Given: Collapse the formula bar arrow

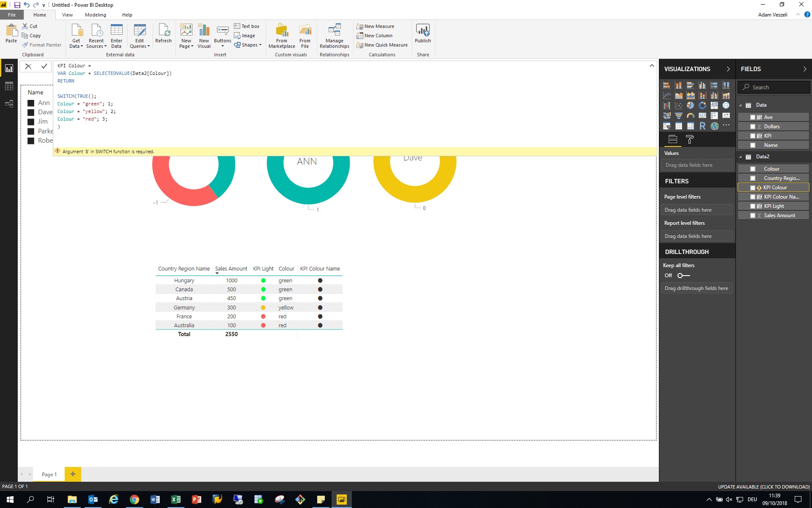Looking at the screenshot, I should [x=652, y=66].
